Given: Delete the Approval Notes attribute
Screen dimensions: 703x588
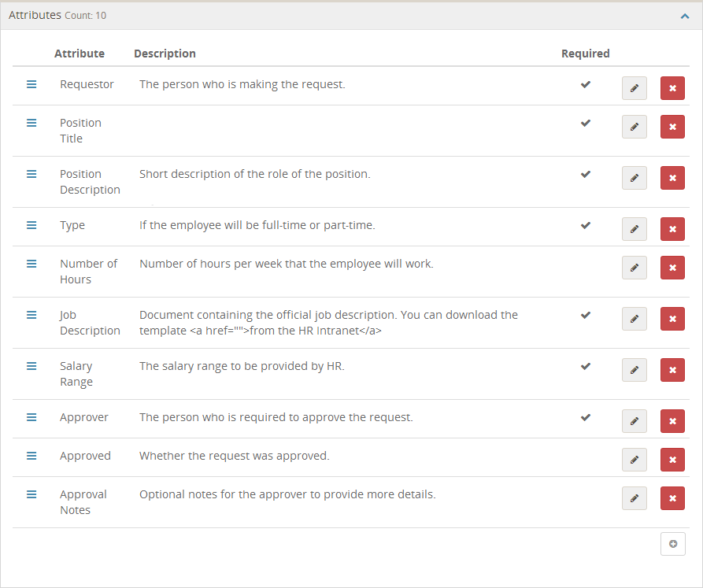Looking at the screenshot, I should pyautogui.click(x=672, y=498).
